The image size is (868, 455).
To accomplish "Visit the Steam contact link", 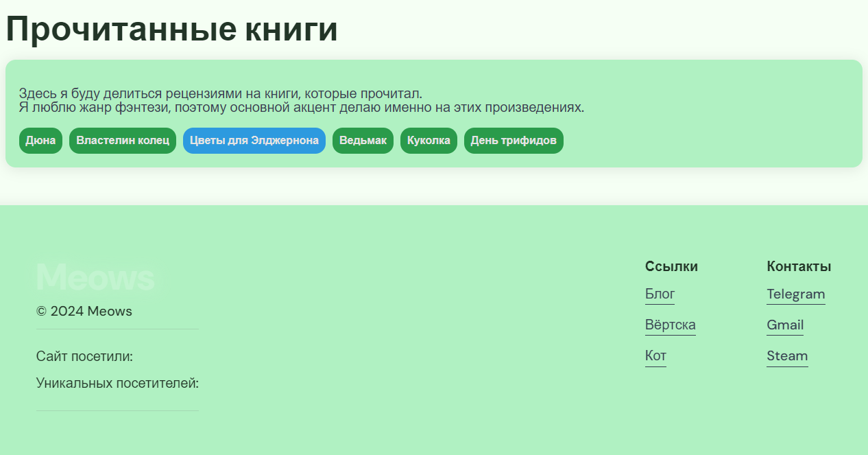I will point(787,355).
